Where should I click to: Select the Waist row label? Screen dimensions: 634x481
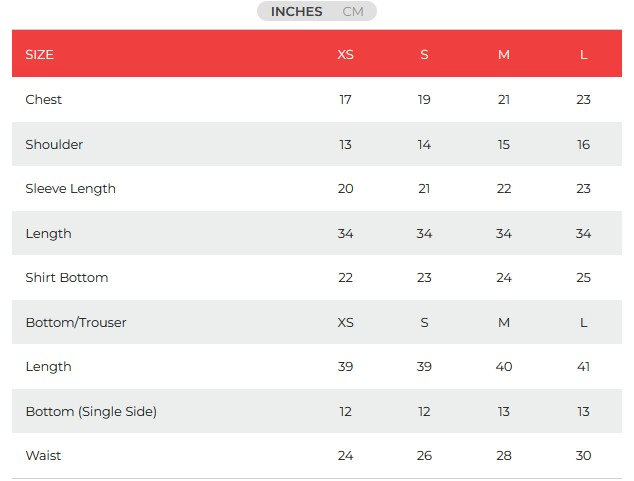(x=43, y=455)
